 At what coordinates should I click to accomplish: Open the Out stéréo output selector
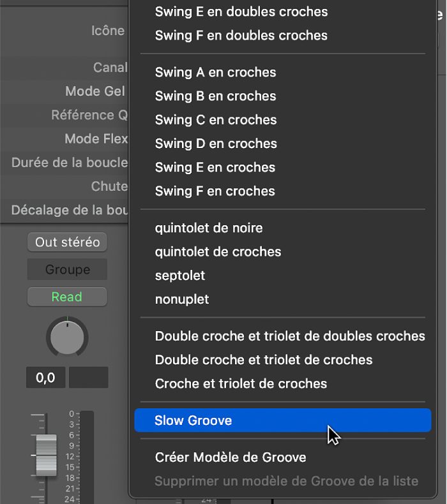tap(67, 242)
